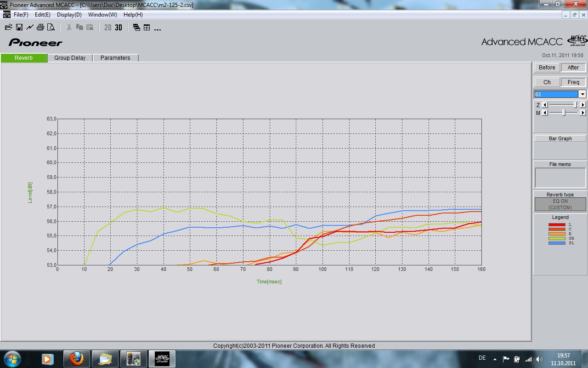Click the Pioneer logo

click(x=35, y=43)
